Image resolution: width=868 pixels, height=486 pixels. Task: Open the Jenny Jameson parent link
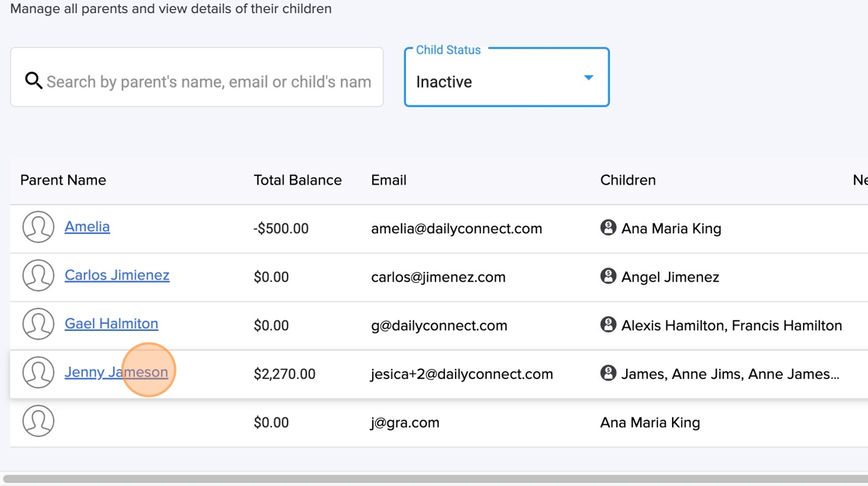point(116,372)
